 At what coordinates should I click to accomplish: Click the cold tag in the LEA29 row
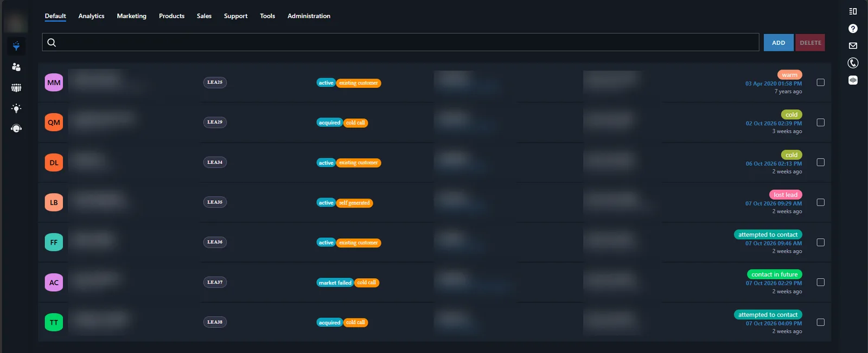click(792, 115)
